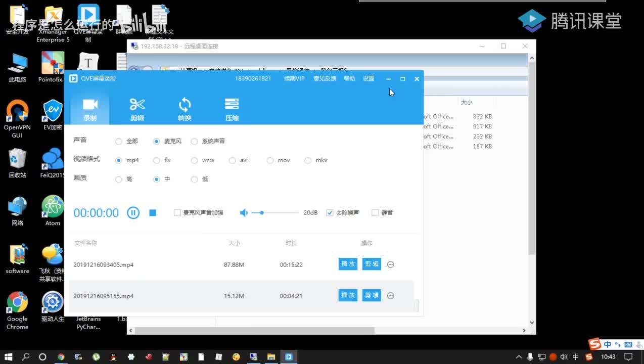Open 安全开发 desktop folder icon

[x=18, y=20]
